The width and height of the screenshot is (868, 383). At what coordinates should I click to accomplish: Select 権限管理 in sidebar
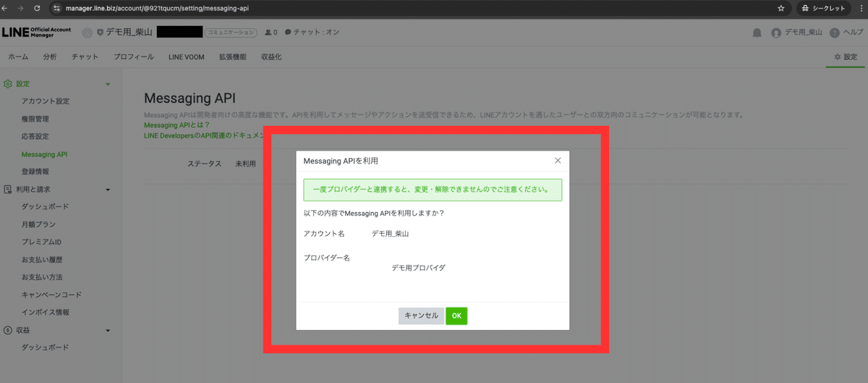point(35,119)
